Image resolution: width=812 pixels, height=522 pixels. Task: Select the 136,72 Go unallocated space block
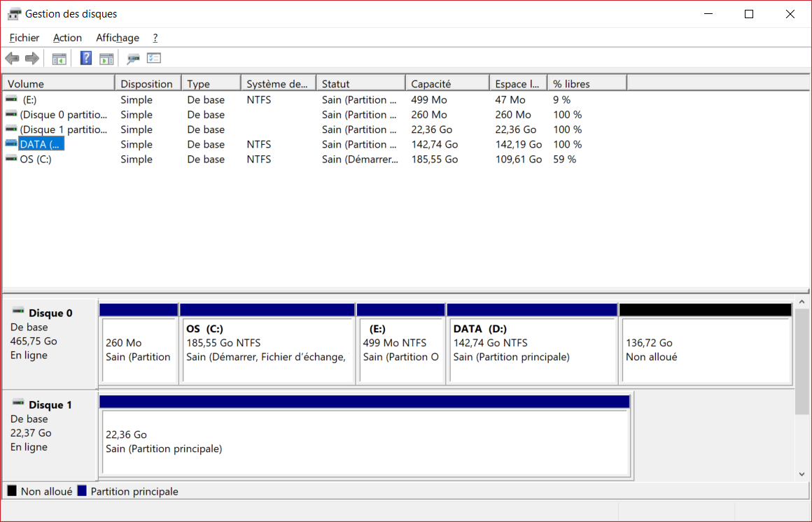point(705,350)
